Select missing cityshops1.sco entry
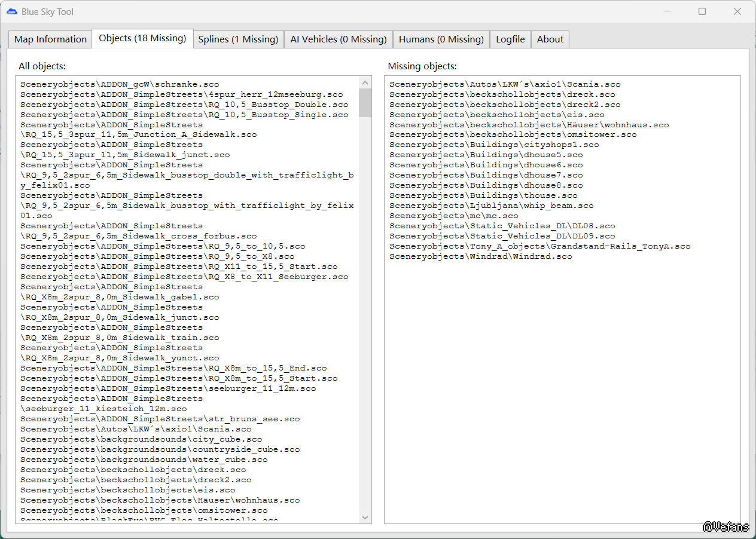756x539 pixels. (x=493, y=145)
